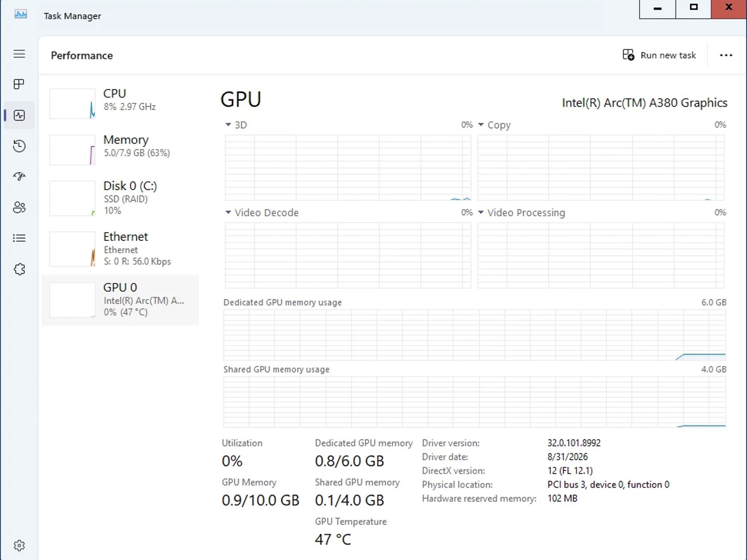Click the 47 °C GPU temperature value
747x560 pixels.
point(333,539)
